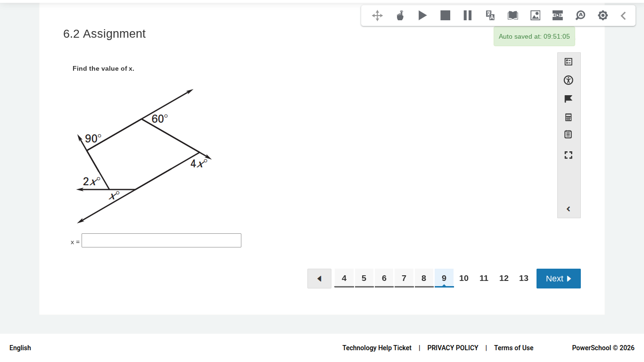
Task: Open accessibility options in the sidebar
Action: click(569, 80)
